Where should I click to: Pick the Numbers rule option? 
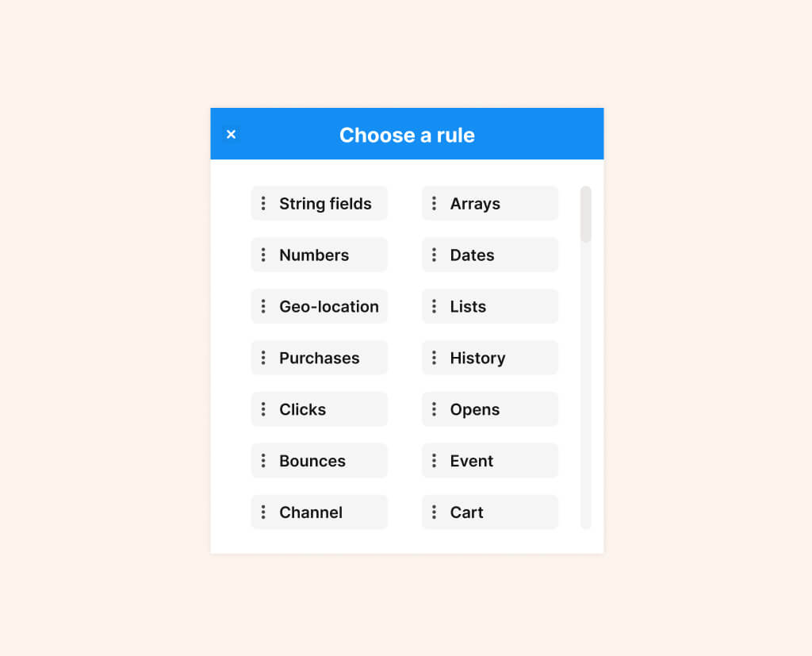314,255
